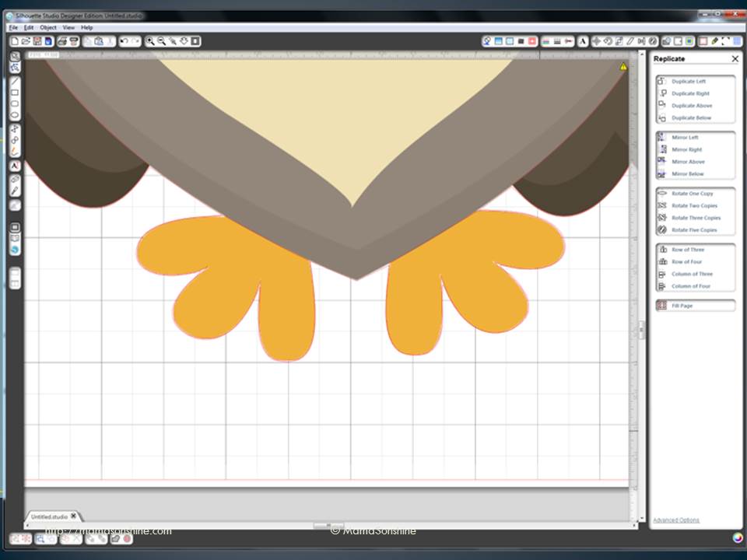The height and width of the screenshot is (560, 747).
Task: Click the Print icon in toolbar
Action: 62,41
